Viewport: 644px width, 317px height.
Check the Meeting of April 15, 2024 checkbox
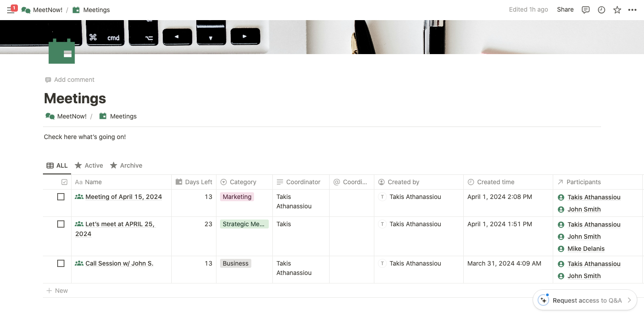(x=61, y=197)
